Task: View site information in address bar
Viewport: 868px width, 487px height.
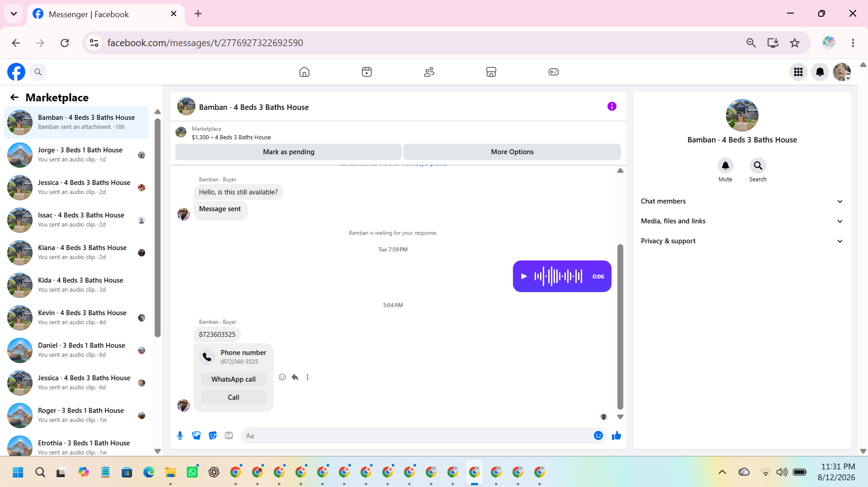Action: (94, 43)
